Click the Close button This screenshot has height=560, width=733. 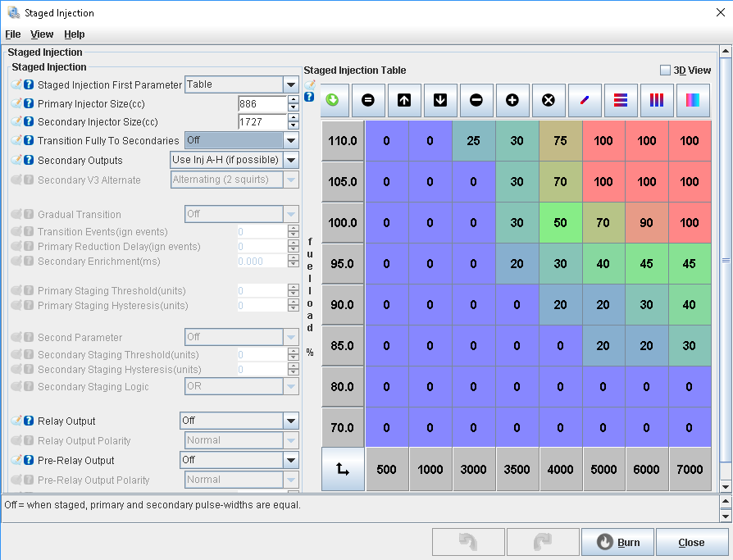click(691, 542)
